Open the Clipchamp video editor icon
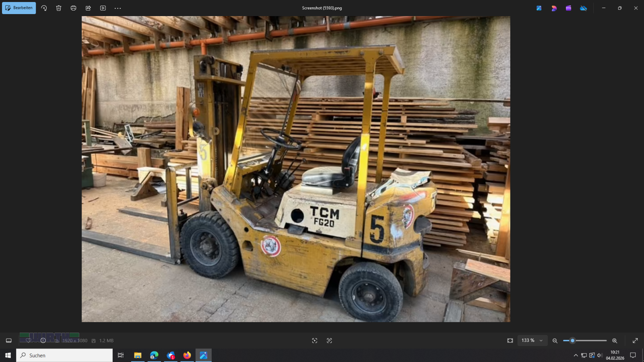The image size is (644, 362). point(568,8)
